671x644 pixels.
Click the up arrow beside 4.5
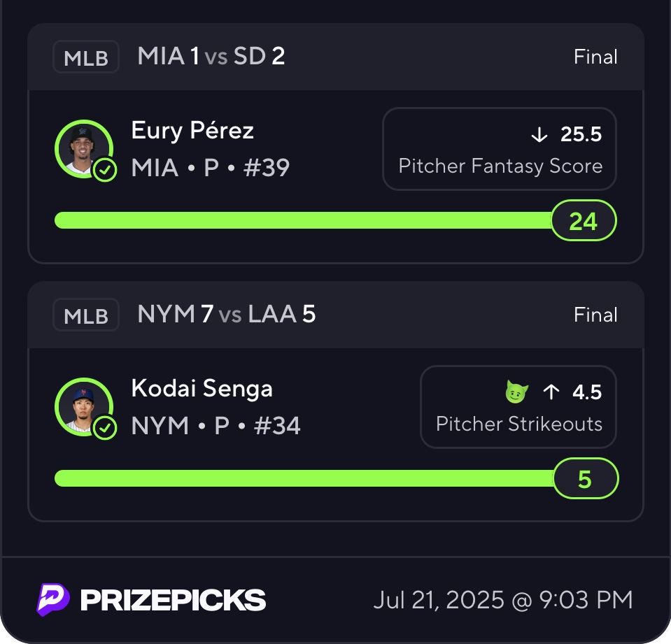(551, 392)
